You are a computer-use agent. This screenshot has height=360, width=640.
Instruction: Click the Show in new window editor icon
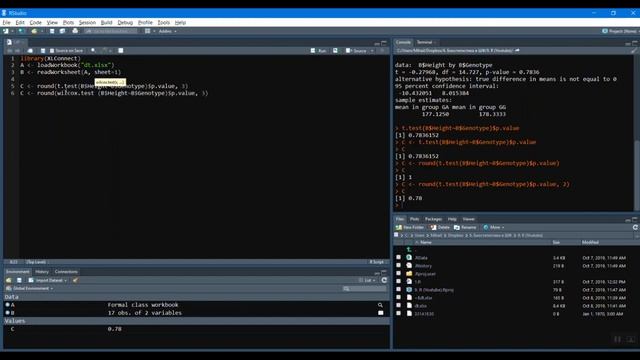click(30, 51)
